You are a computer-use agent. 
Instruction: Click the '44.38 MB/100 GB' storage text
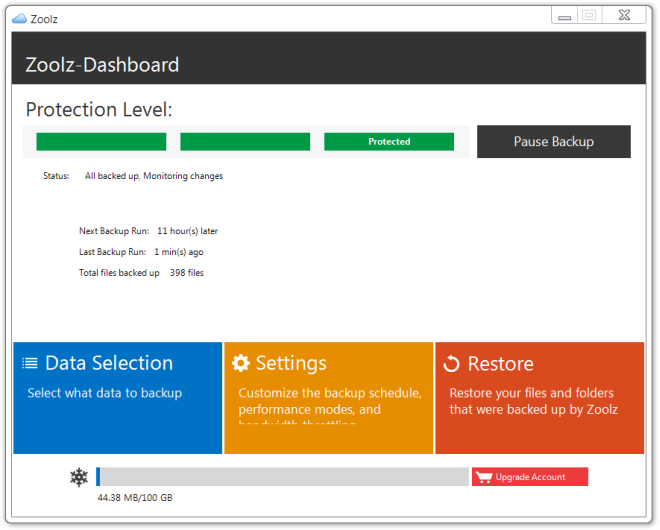click(135, 498)
